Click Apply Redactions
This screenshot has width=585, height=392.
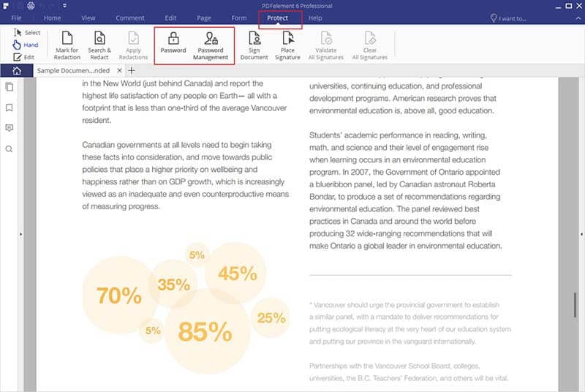(133, 46)
